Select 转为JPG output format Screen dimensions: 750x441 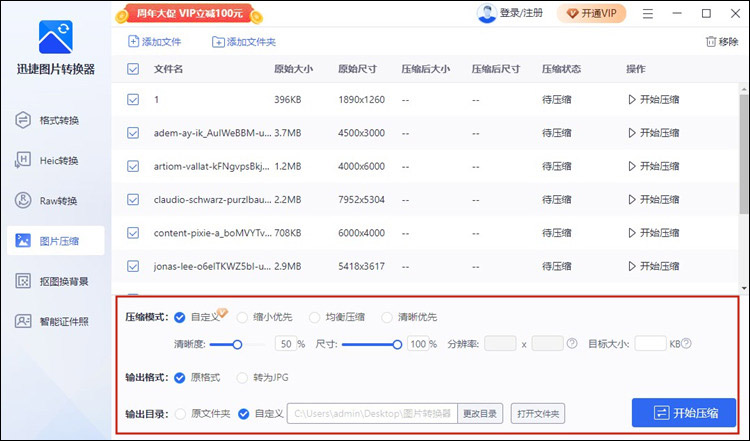coord(242,378)
